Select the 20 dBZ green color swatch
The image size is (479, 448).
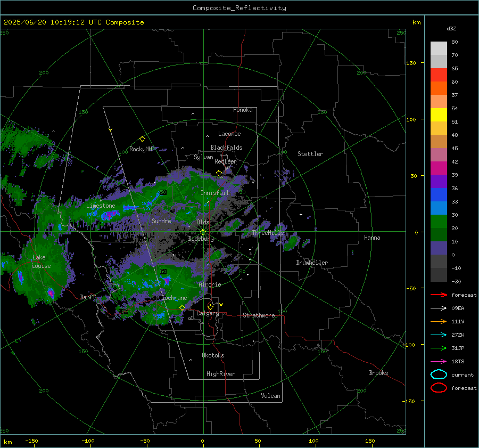pos(439,222)
